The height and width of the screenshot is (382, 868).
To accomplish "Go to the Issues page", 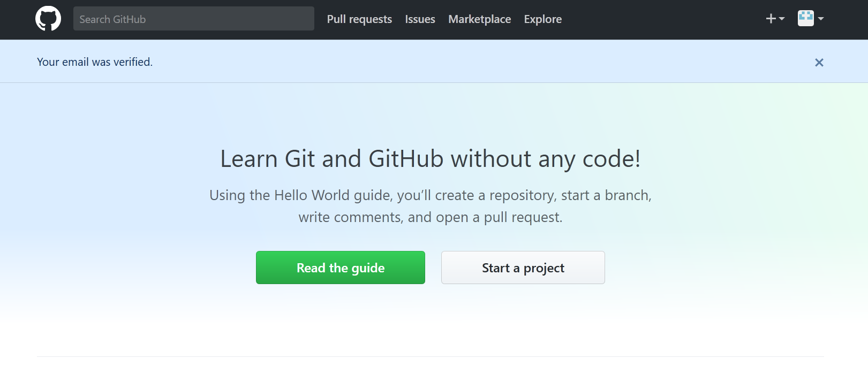I will (x=420, y=19).
